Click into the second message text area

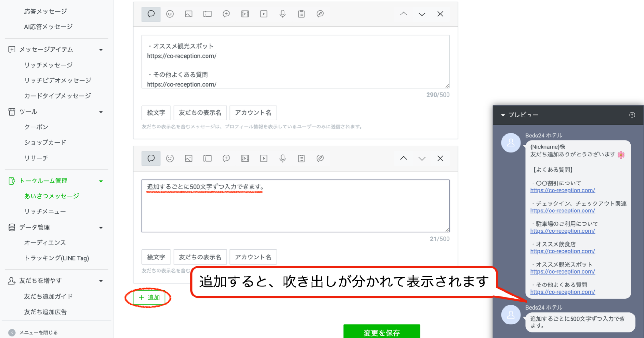pos(295,209)
